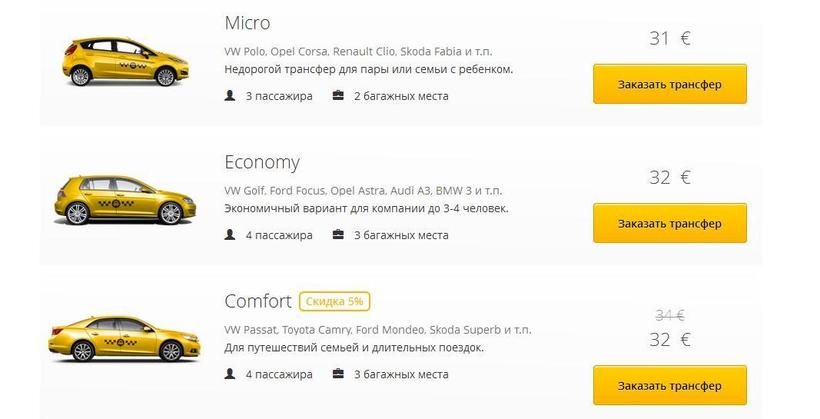The image size is (820, 419).
Task: Open the Micro class title
Action: [247, 22]
